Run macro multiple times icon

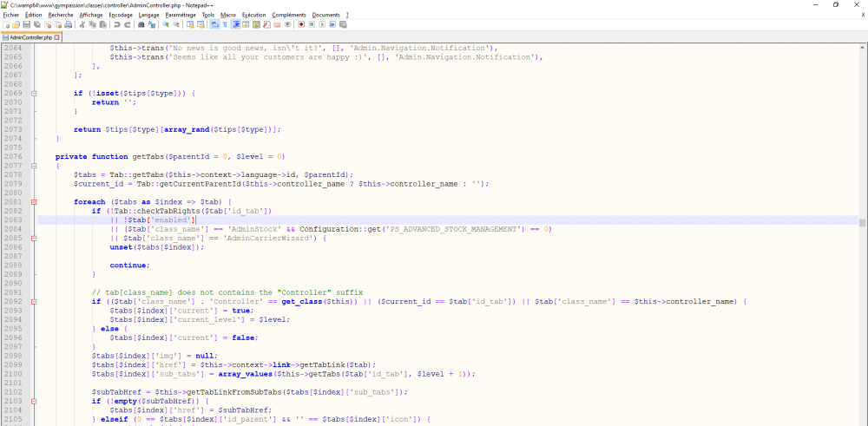click(x=332, y=24)
